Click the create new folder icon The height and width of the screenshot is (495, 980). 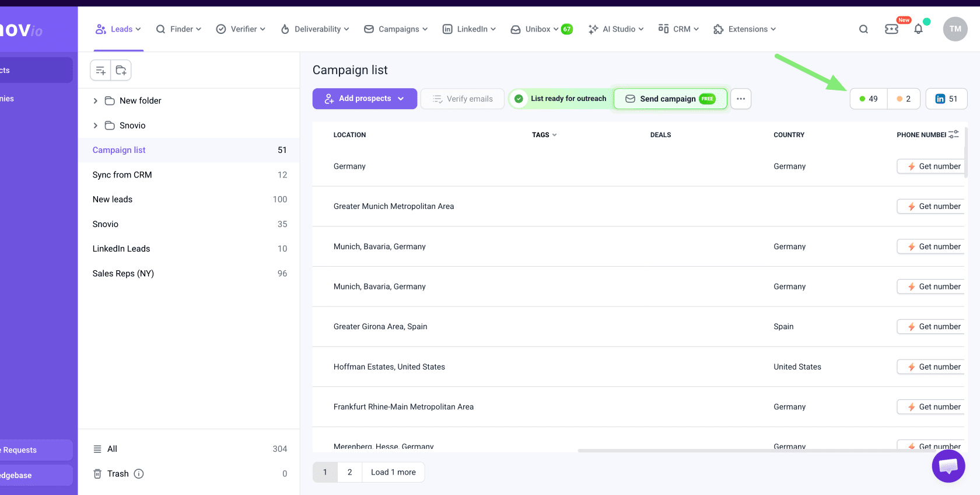click(121, 71)
